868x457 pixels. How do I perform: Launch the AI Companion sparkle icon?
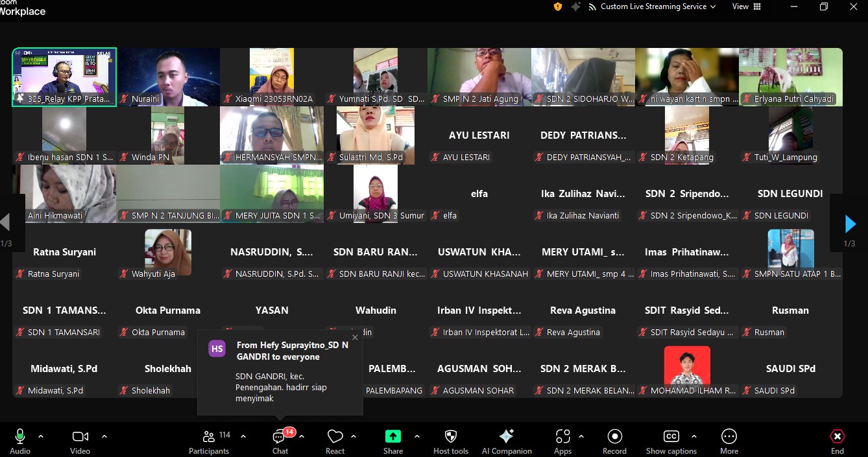[507, 437]
